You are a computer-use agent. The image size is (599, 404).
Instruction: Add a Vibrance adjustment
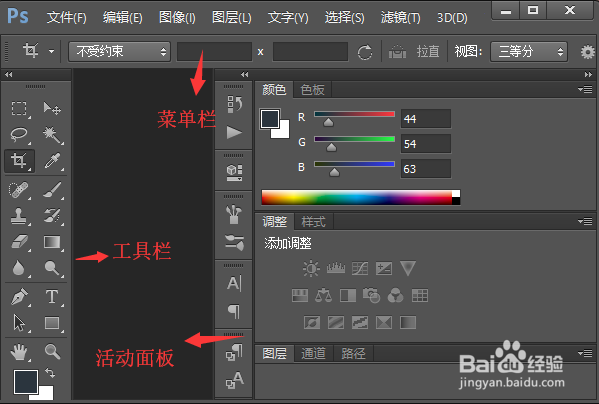(x=408, y=268)
